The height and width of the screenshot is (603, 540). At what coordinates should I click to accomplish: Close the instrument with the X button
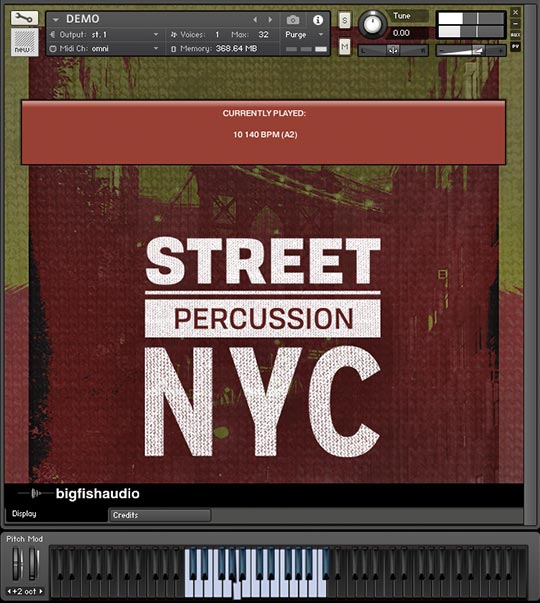point(515,12)
